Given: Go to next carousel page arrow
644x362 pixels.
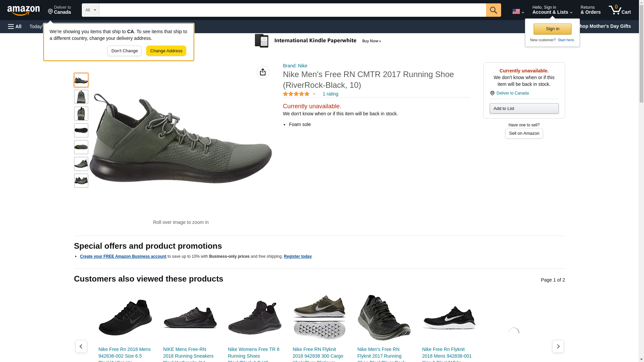Looking at the screenshot, I should point(558,346).
